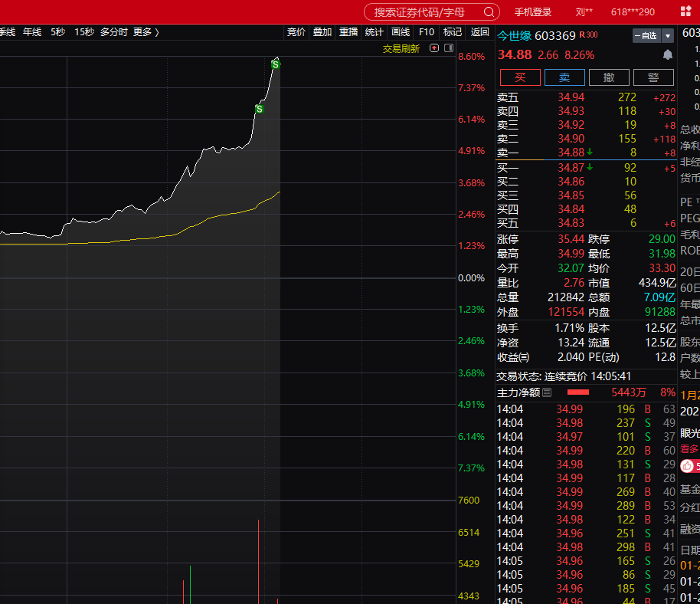The height and width of the screenshot is (604, 700).
Task: Click the magnifier icon in the search box
Action: [x=489, y=12]
